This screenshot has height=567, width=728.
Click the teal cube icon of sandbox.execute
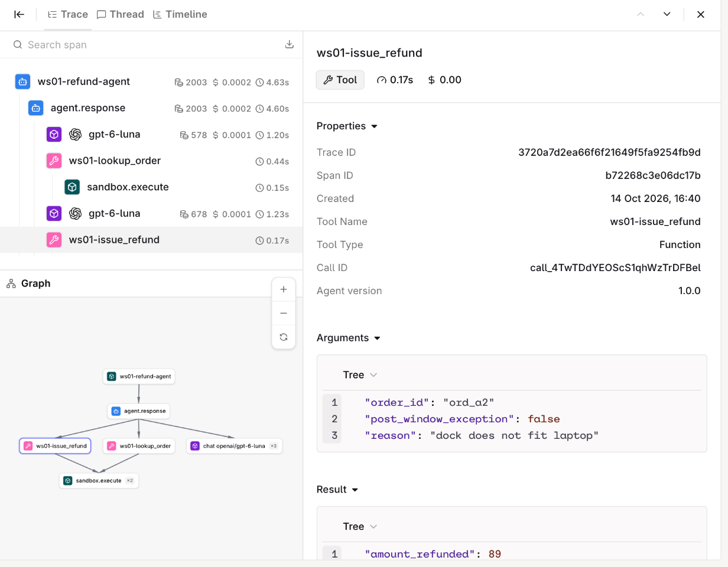[72, 187]
